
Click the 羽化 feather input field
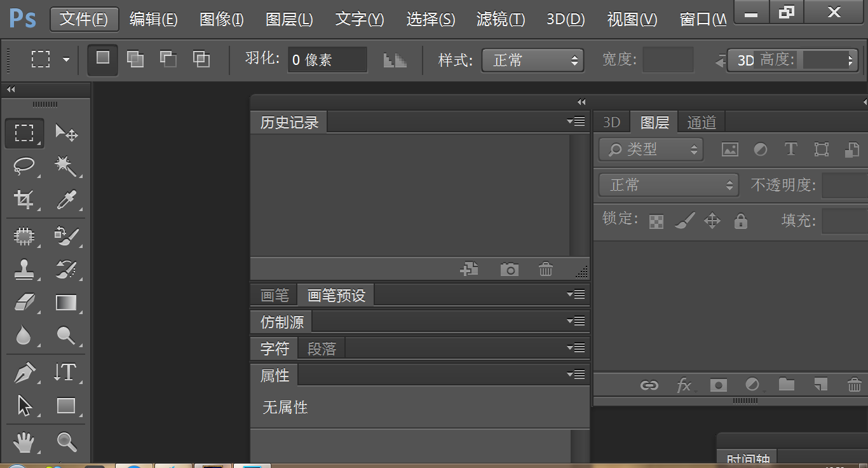(327, 60)
